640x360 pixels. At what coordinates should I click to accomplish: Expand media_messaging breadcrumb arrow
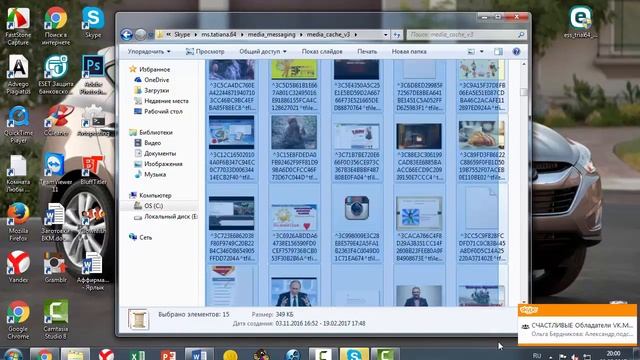[x=302, y=35]
